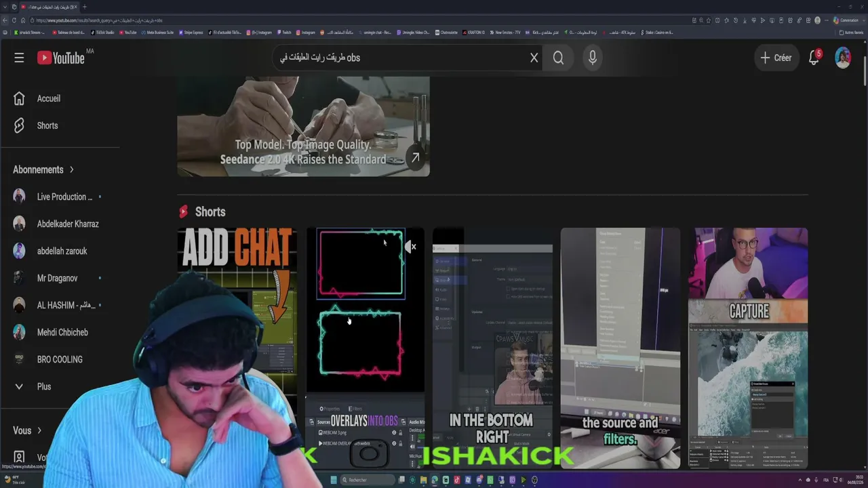Screen dimensions: 868x488
Task: Open the browser tab list dropdown
Action: tap(5, 7)
